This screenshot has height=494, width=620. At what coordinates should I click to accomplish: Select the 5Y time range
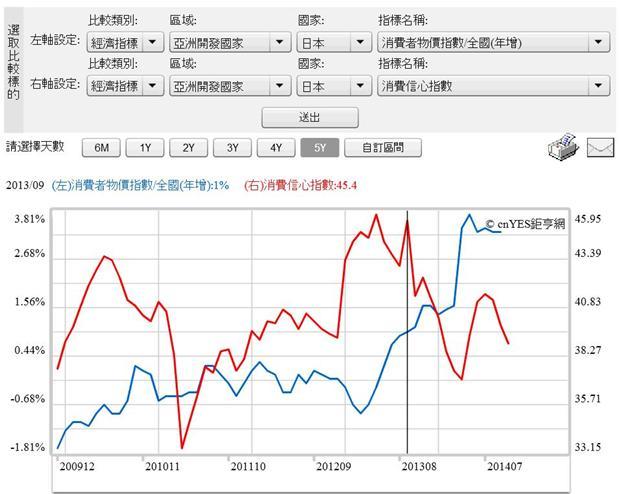coord(320,148)
